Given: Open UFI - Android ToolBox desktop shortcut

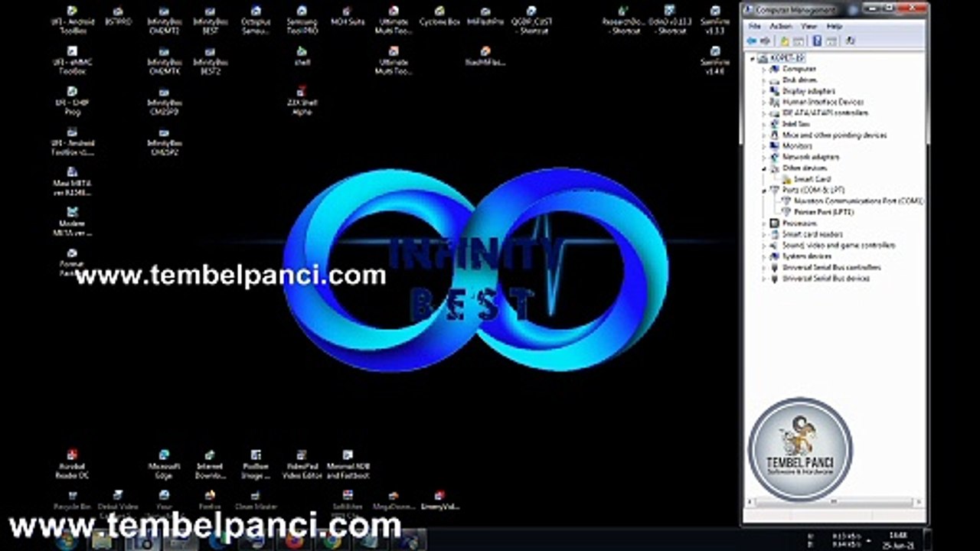Looking at the screenshot, I should click(72, 20).
